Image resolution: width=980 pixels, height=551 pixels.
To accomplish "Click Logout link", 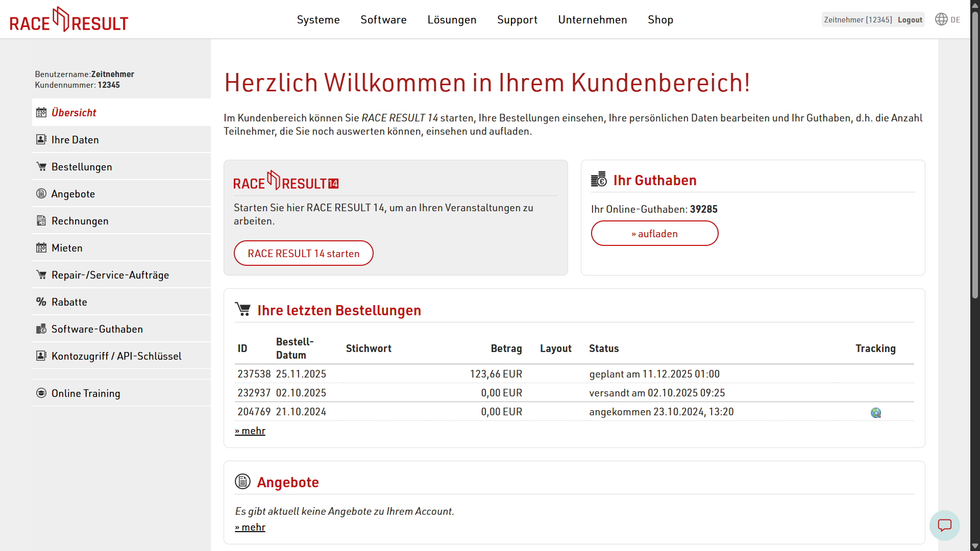I will pyautogui.click(x=910, y=20).
